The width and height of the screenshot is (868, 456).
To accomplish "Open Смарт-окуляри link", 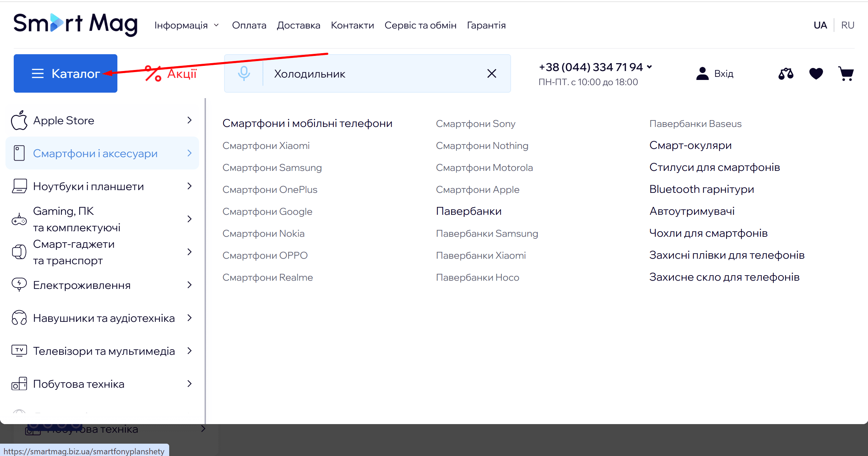I will 691,145.
